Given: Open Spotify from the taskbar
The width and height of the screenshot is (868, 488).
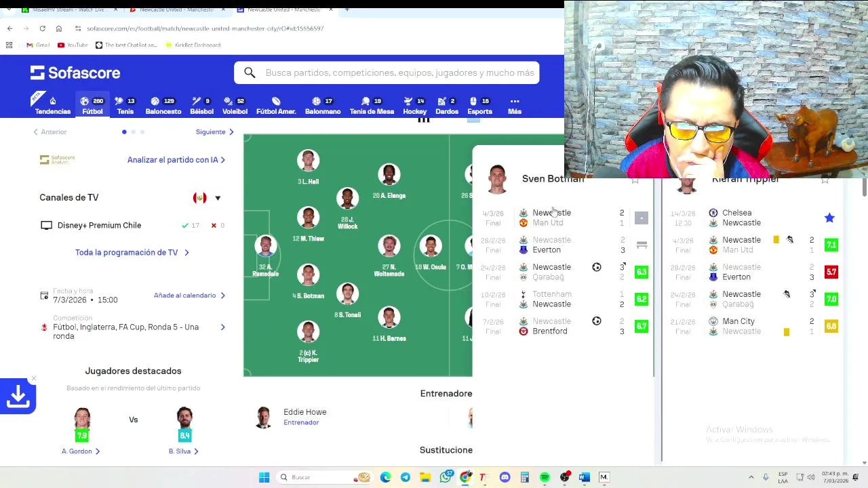Looking at the screenshot, I should (x=545, y=477).
